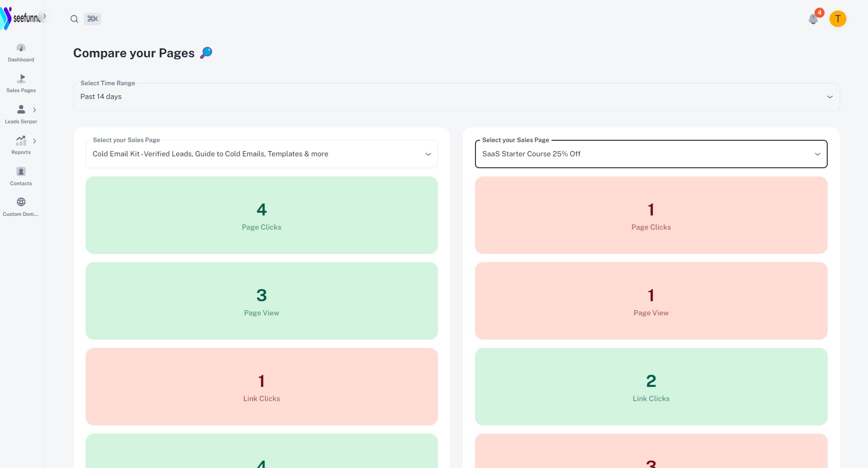Viewport: 868px width, 468px height.
Task: Click the green Link Clicks card showing 2
Action: click(651, 386)
